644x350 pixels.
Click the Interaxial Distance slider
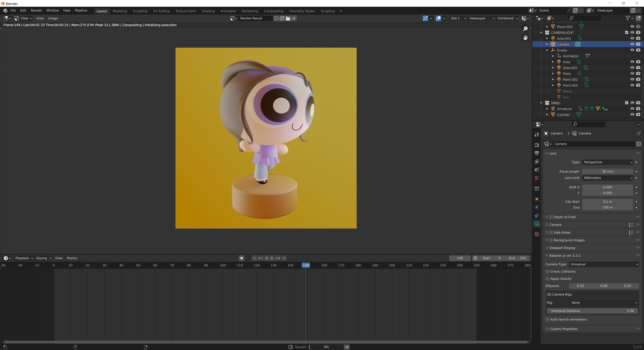[592, 311]
